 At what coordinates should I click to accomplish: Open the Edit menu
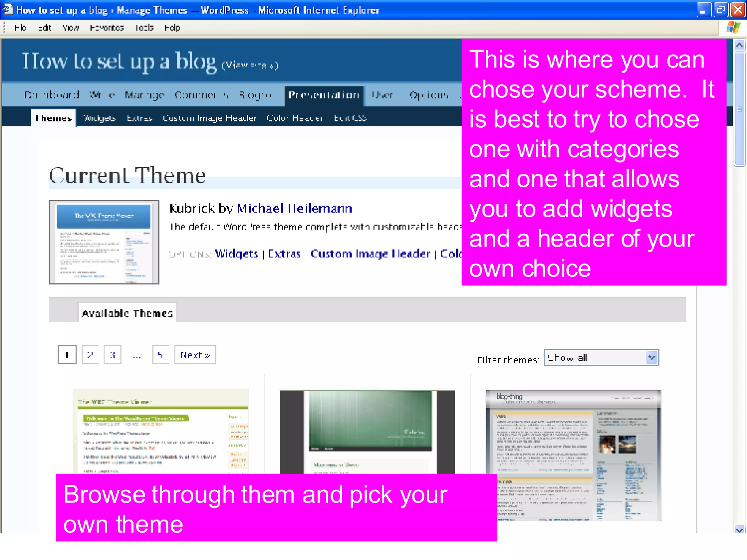pos(44,27)
